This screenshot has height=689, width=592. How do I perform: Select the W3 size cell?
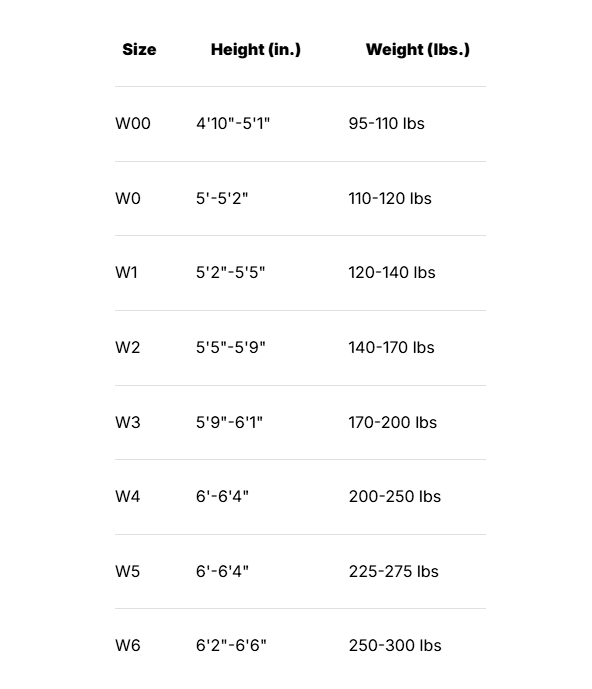(128, 422)
